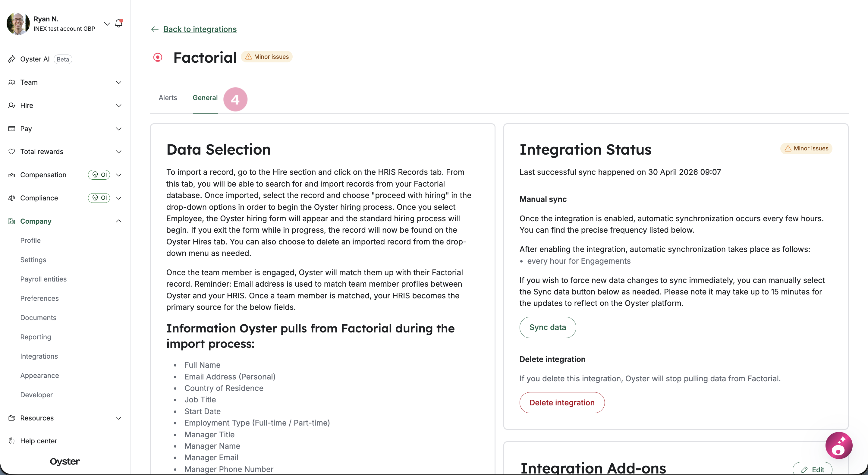Click 'every hour for Engagements' bullet
Screen dimensions: 868x475
(x=579, y=261)
